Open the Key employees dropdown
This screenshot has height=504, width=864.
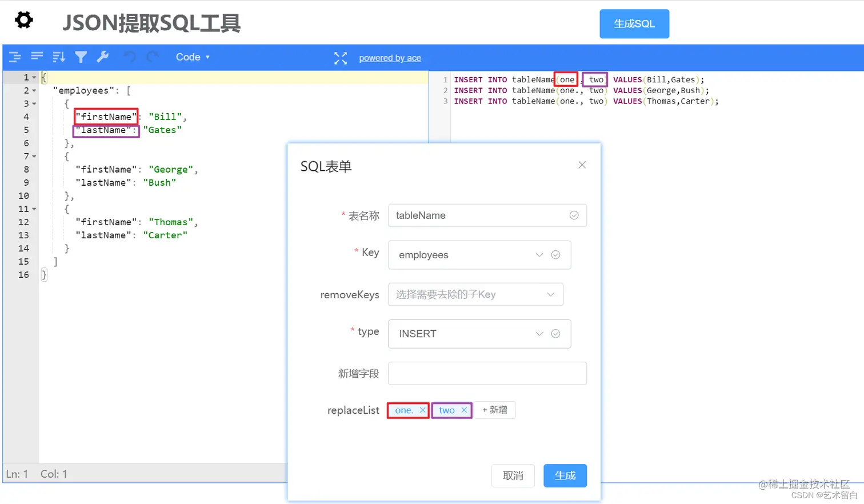[x=479, y=255]
